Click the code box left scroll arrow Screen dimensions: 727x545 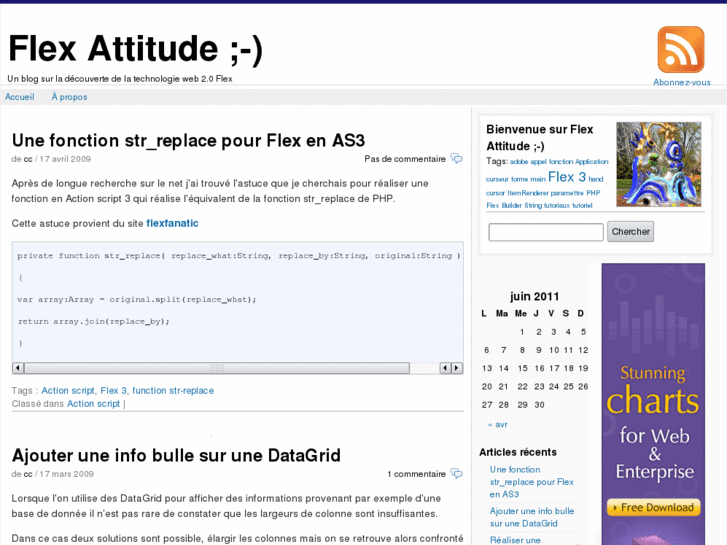click(x=18, y=368)
